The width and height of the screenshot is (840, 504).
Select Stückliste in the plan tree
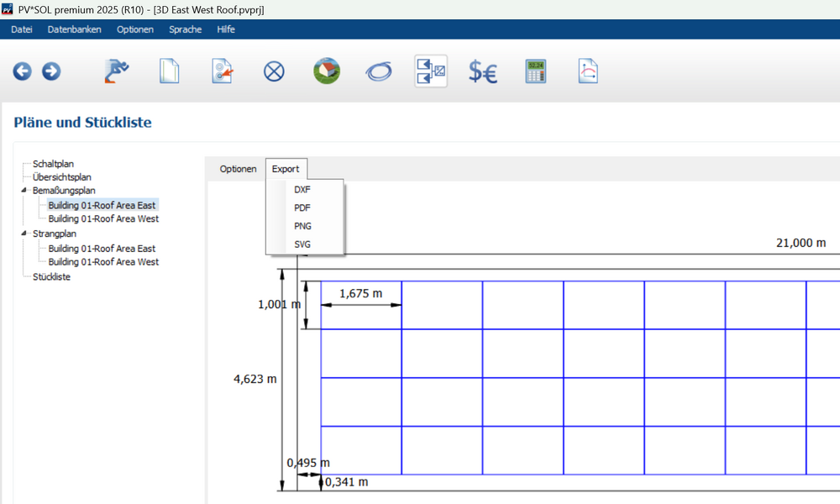(x=51, y=276)
